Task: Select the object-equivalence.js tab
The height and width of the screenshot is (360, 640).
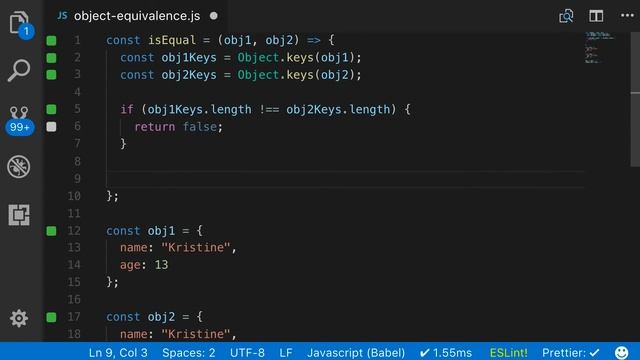Action: pos(137,16)
